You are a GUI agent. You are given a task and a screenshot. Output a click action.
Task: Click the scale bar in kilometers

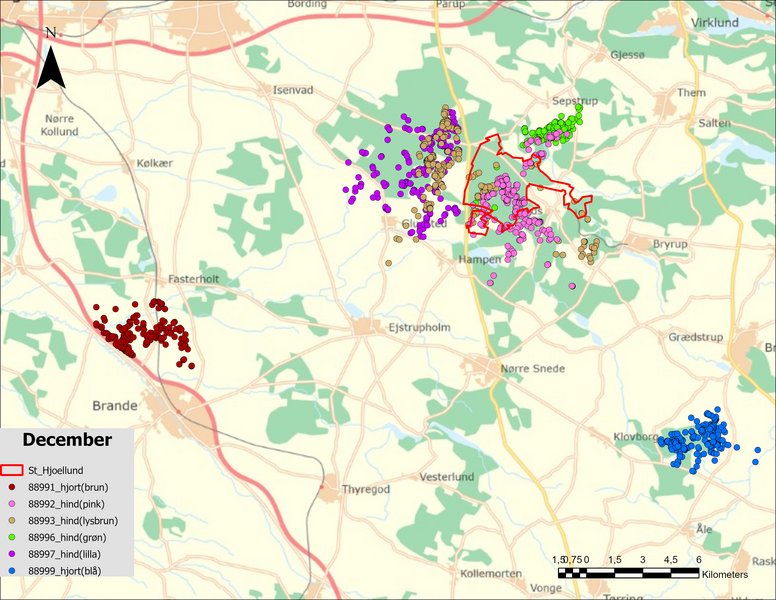(x=628, y=573)
